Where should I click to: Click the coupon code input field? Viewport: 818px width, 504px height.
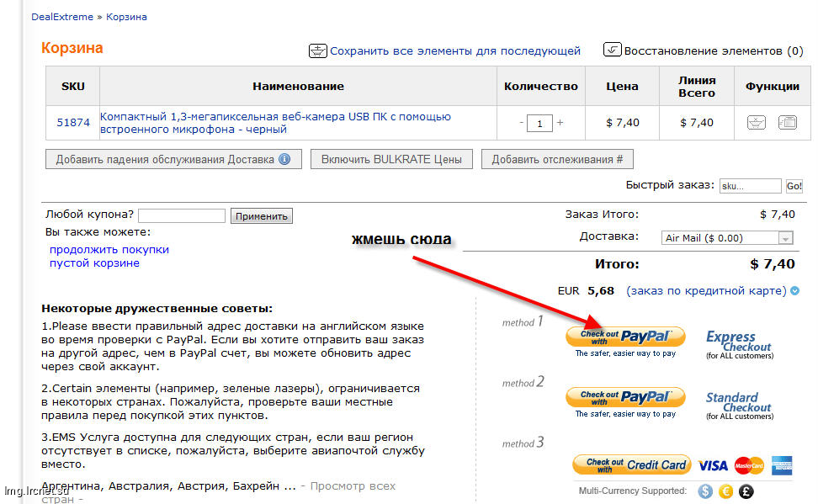(x=182, y=215)
